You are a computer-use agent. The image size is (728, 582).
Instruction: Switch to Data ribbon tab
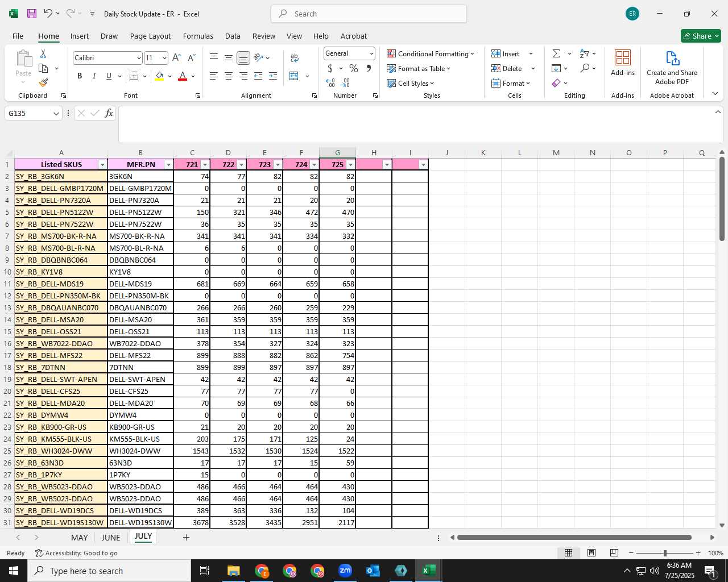pyautogui.click(x=233, y=36)
